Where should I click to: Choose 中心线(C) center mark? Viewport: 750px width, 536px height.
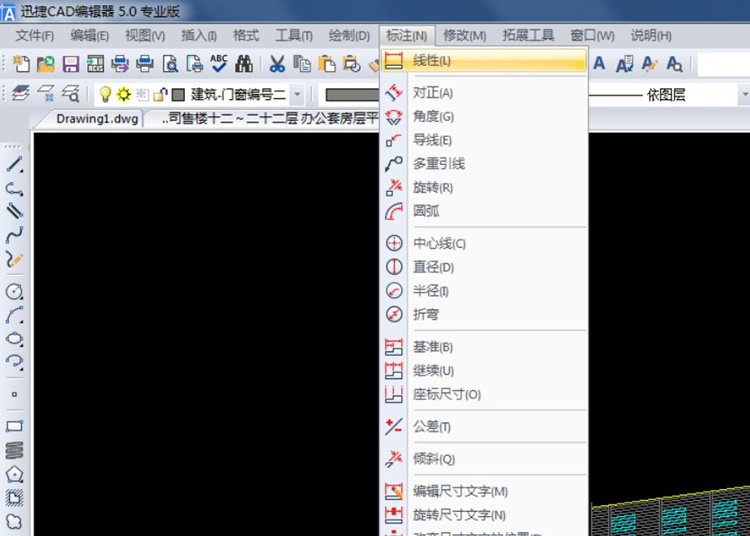[484, 243]
